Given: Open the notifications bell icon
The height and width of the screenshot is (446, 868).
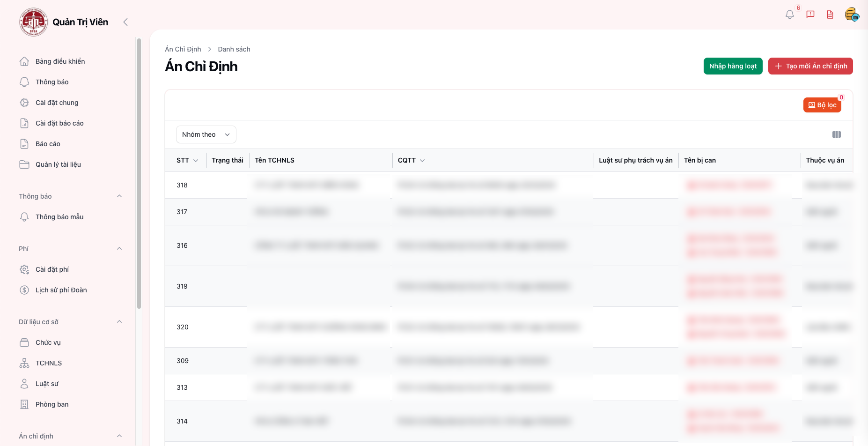Looking at the screenshot, I should (x=790, y=15).
